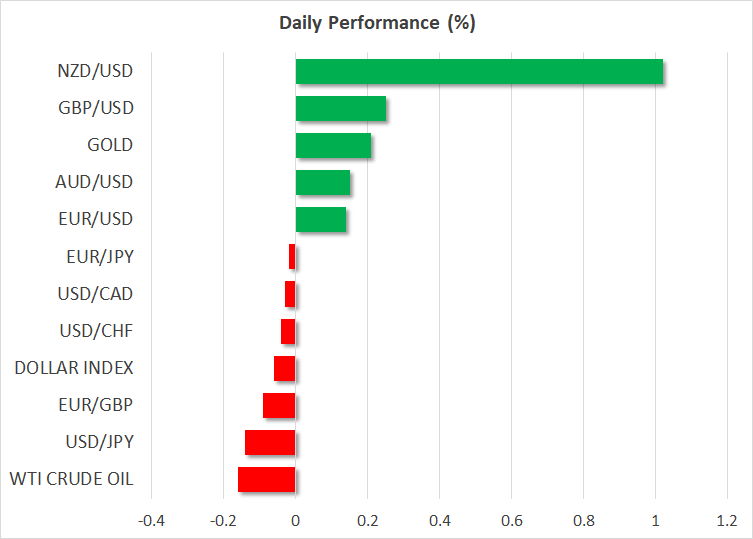Select the GOLD category label
The width and height of the screenshot is (753, 539).
coord(110,145)
